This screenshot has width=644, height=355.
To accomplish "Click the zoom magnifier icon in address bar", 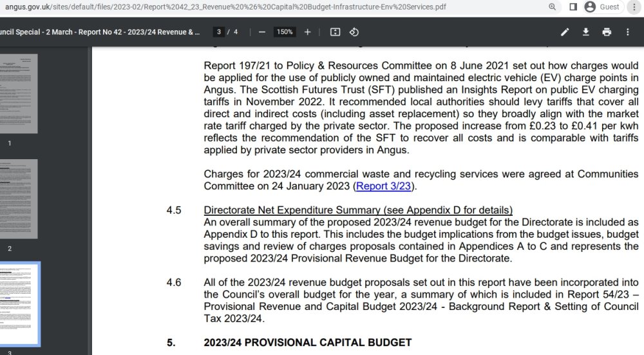I will tap(552, 7).
